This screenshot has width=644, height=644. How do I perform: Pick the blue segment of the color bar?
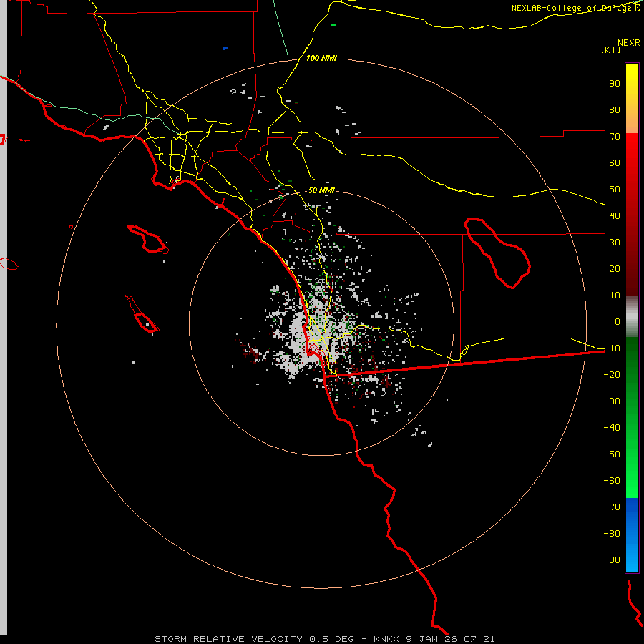pos(632,535)
